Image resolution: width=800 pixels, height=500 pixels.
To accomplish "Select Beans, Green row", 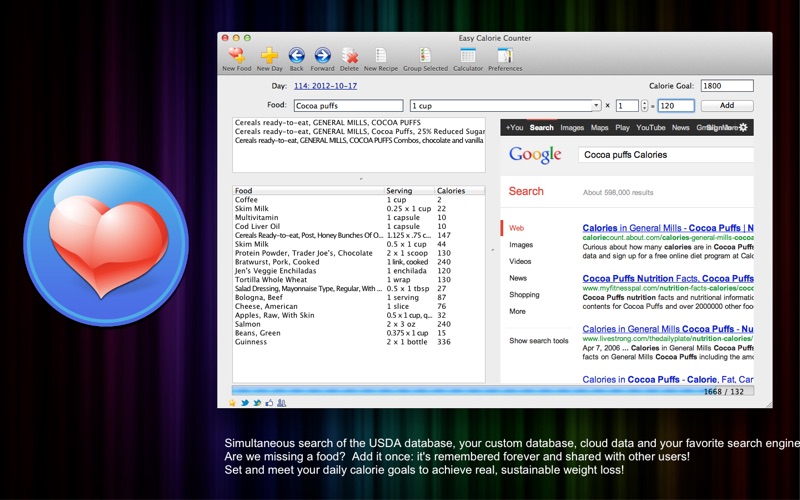I will coord(359,333).
